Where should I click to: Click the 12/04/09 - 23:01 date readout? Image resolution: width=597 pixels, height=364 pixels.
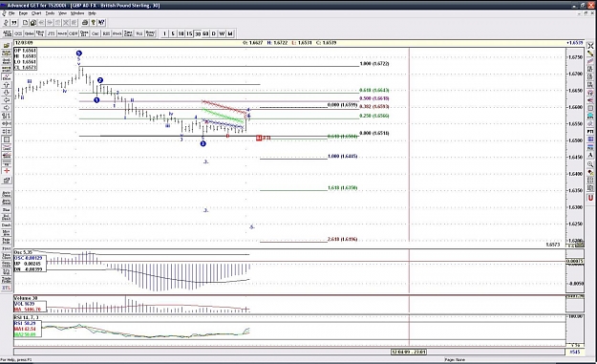pyautogui.click(x=409, y=352)
